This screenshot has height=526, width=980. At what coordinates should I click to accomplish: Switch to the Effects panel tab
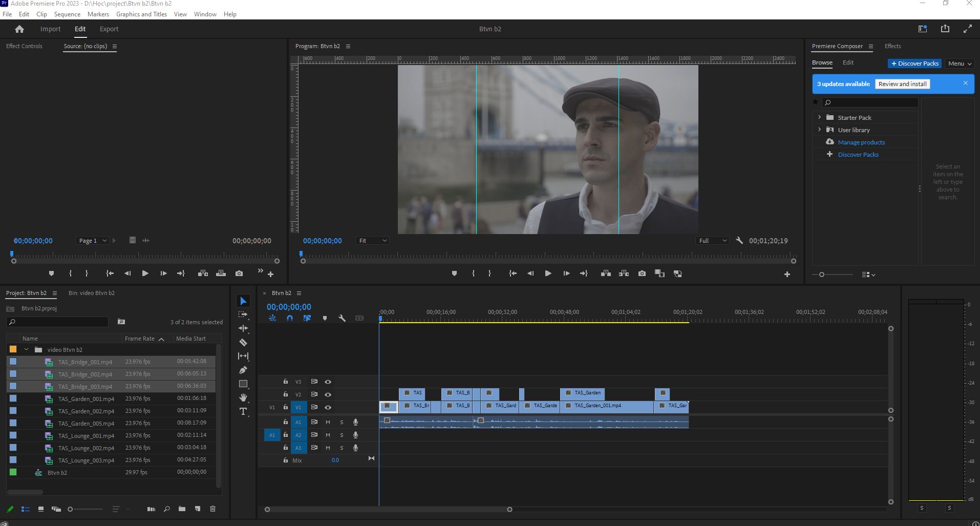tap(892, 46)
